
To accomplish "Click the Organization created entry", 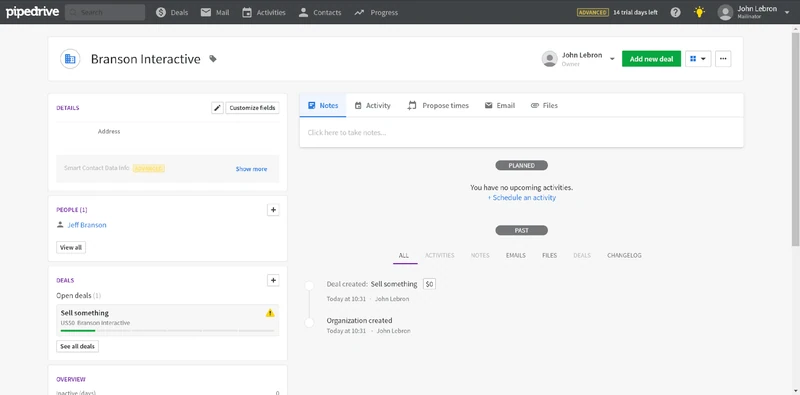I will click(x=359, y=320).
